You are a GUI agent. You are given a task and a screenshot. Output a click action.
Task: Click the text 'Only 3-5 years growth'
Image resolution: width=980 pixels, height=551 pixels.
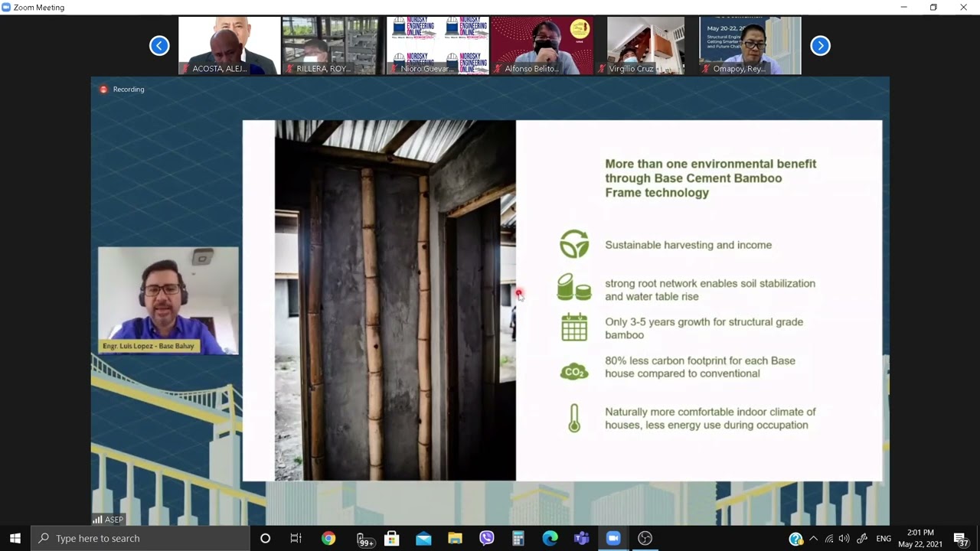coord(661,322)
